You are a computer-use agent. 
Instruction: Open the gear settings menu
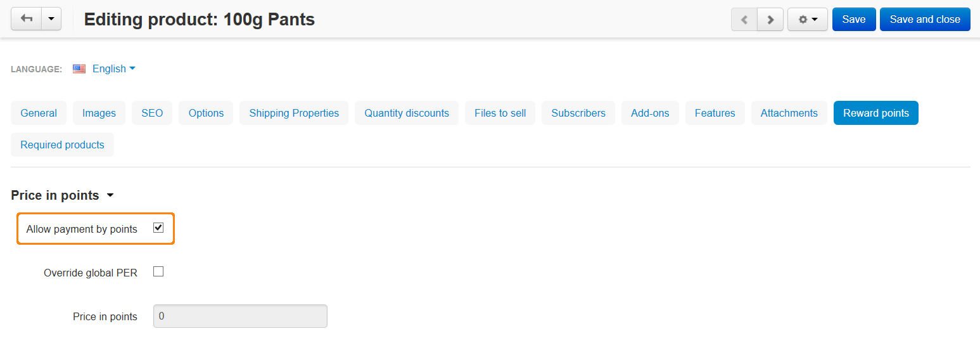[x=808, y=20]
